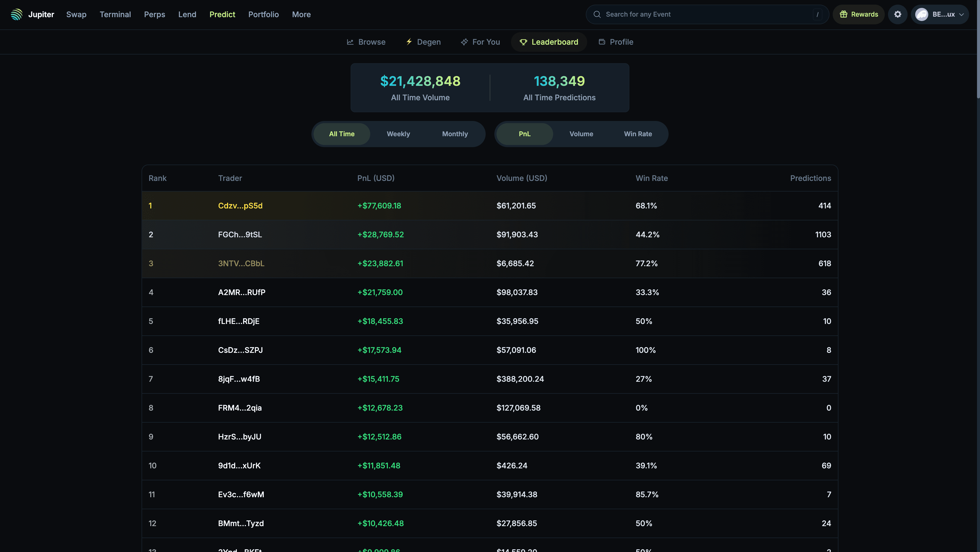The width and height of the screenshot is (980, 552).
Task: Click volume value $426.24
Action: pos(512,466)
